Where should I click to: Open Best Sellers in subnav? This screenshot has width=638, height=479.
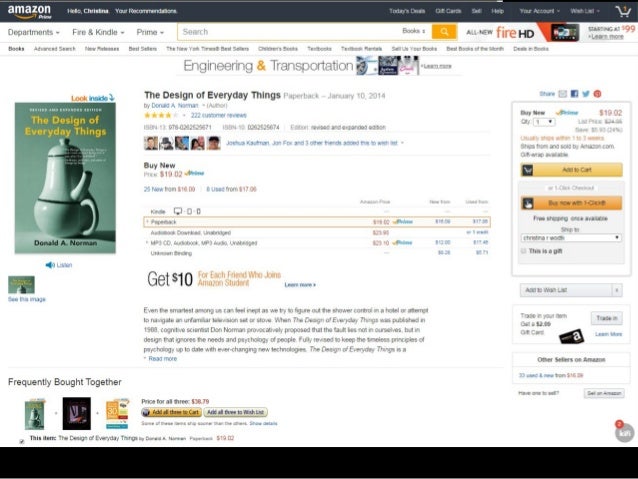click(x=142, y=49)
